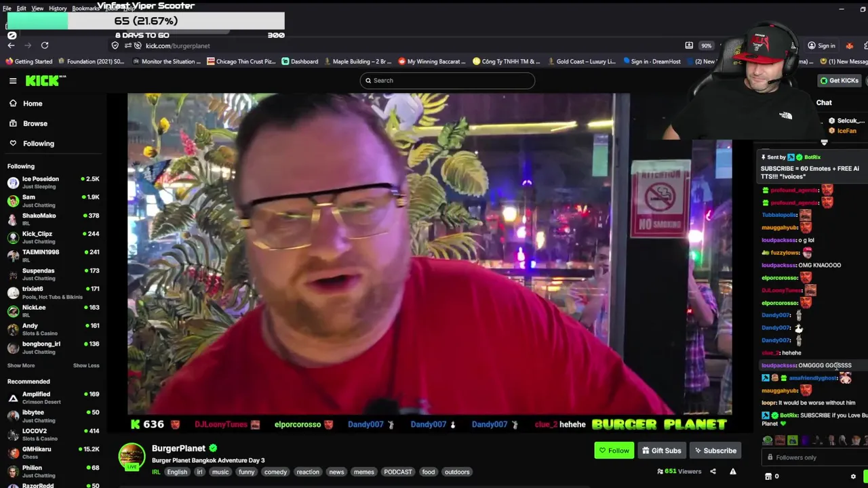This screenshot has width=868, height=488.
Task: Select the PODCAST tag
Action: click(x=398, y=472)
